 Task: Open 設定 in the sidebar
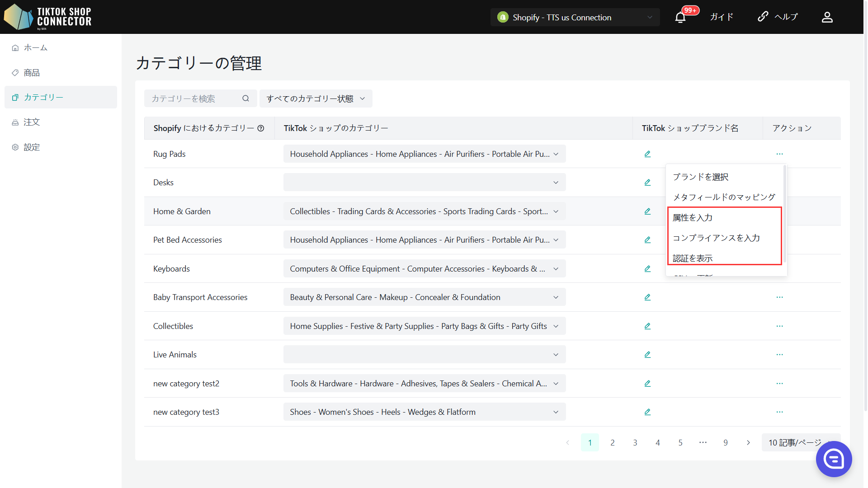click(x=61, y=147)
